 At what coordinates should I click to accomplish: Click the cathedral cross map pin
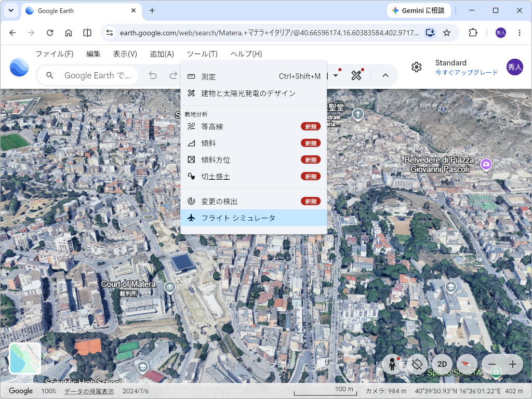point(358,115)
